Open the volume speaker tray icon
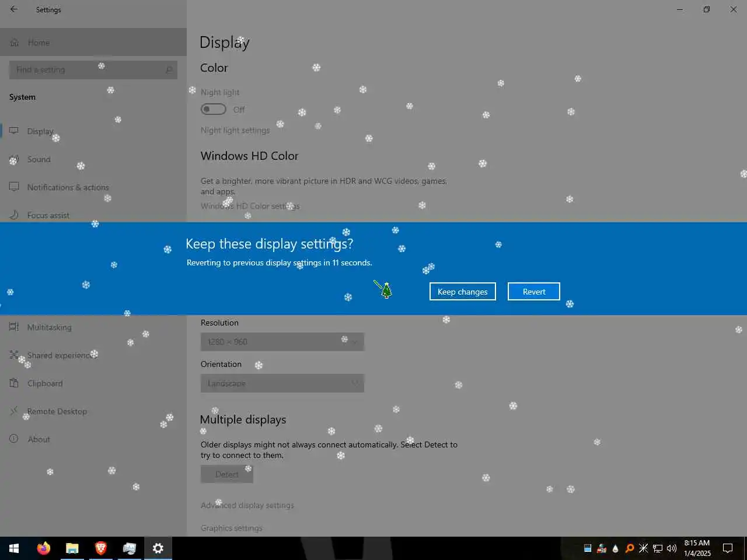Image resolution: width=747 pixels, height=560 pixels. pos(672,548)
